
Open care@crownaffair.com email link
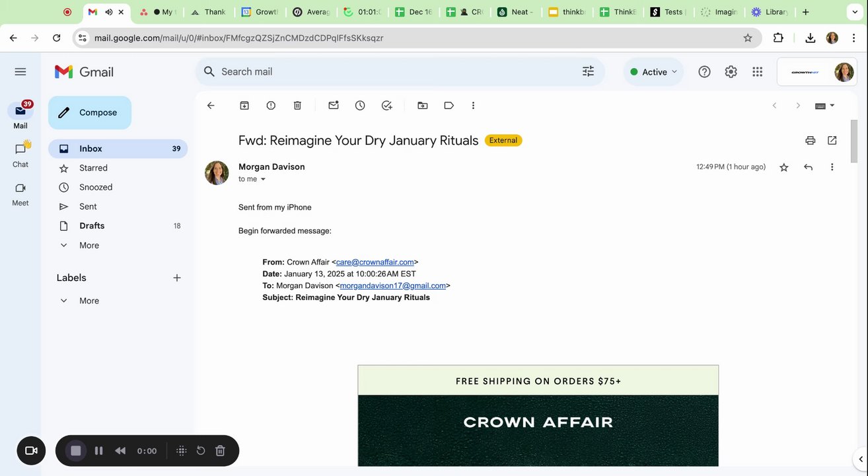coord(375,262)
